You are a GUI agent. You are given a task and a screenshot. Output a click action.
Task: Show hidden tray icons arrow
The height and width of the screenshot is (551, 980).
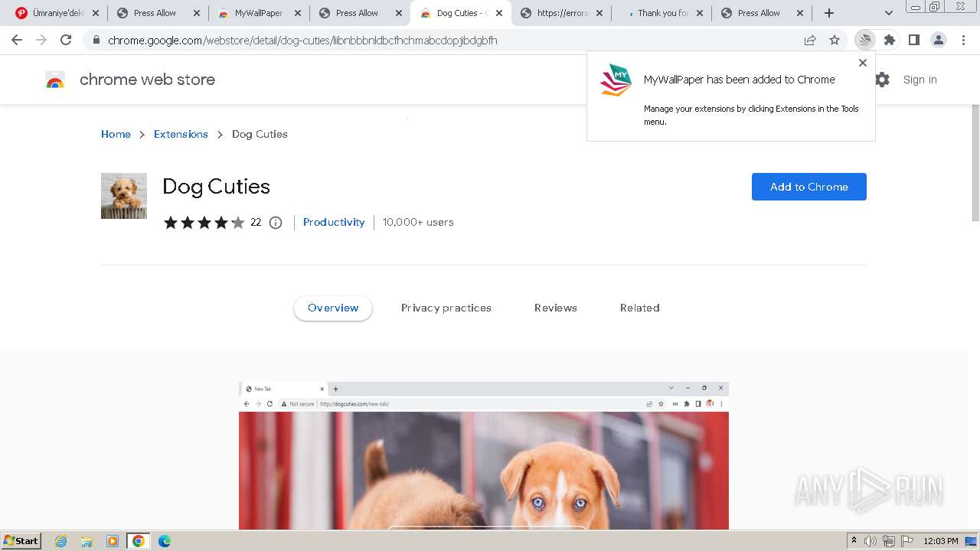tap(854, 541)
